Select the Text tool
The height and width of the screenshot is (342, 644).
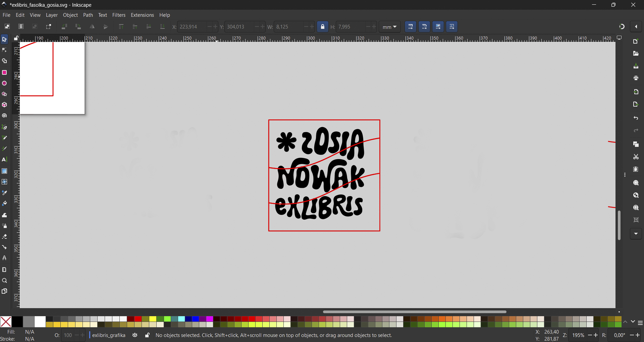coord(4,160)
